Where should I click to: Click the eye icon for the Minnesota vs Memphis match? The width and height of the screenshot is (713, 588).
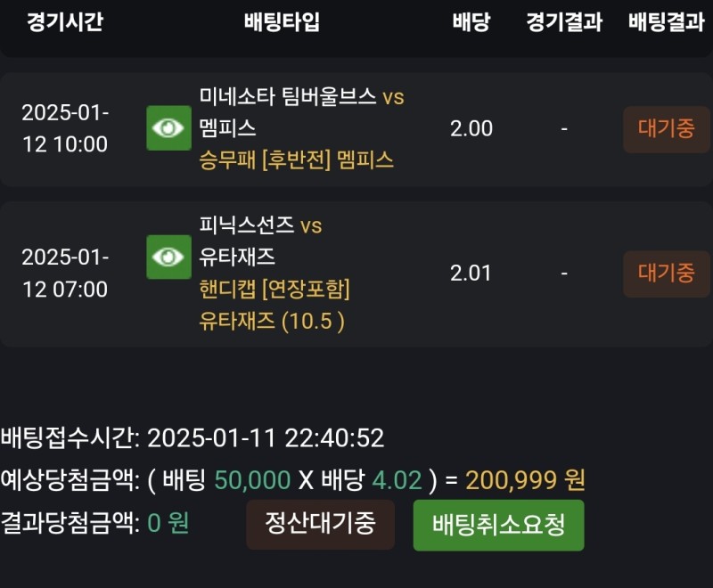[x=168, y=128]
